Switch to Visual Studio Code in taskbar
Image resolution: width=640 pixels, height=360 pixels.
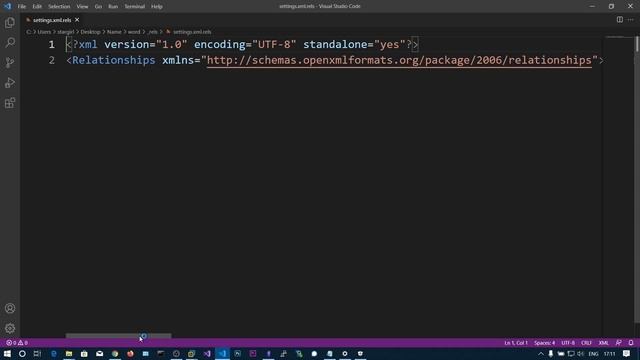click(x=222, y=353)
